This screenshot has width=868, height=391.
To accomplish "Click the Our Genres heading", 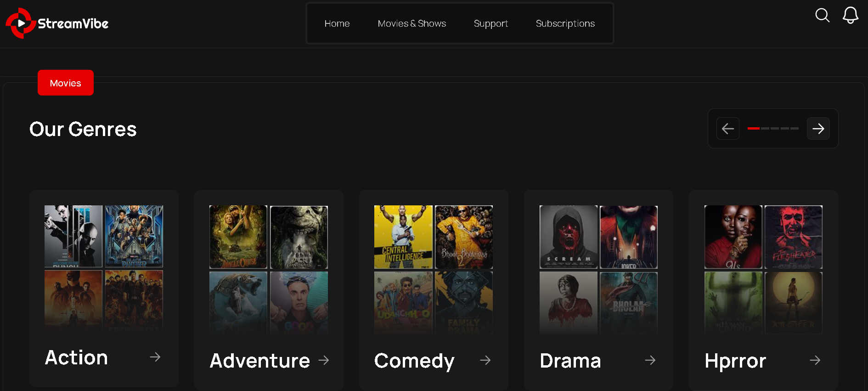I will pyautogui.click(x=83, y=129).
